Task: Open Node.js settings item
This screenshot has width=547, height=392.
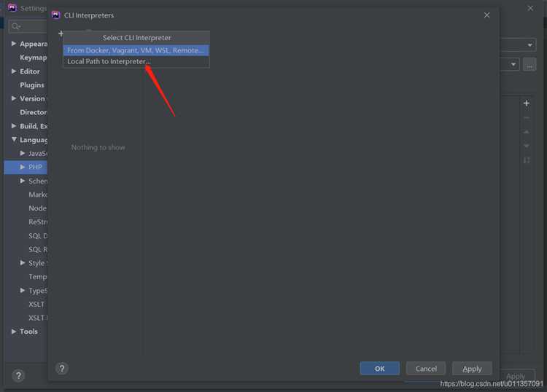Action: pyautogui.click(x=37, y=208)
